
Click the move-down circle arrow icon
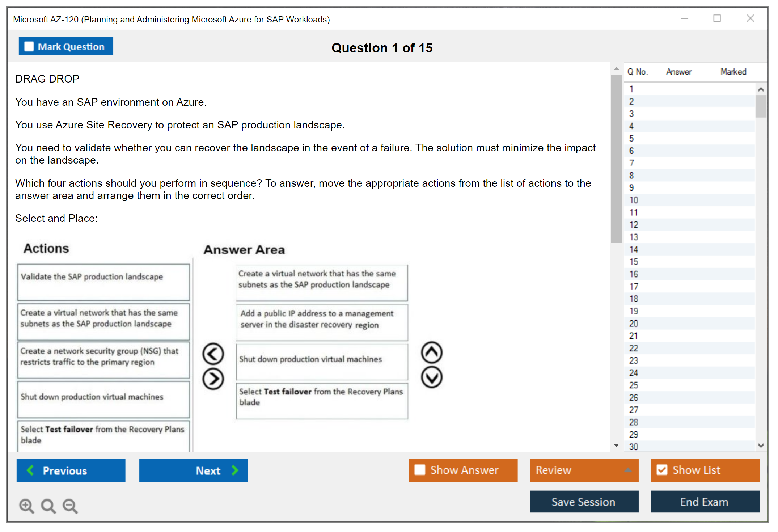431,377
